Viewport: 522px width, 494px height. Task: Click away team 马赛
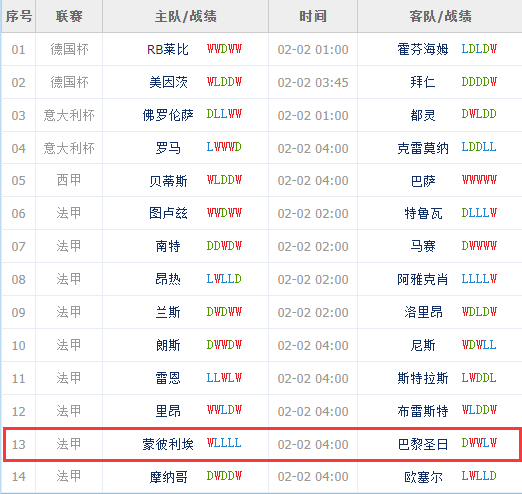pyautogui.click(x=423, y=246)
